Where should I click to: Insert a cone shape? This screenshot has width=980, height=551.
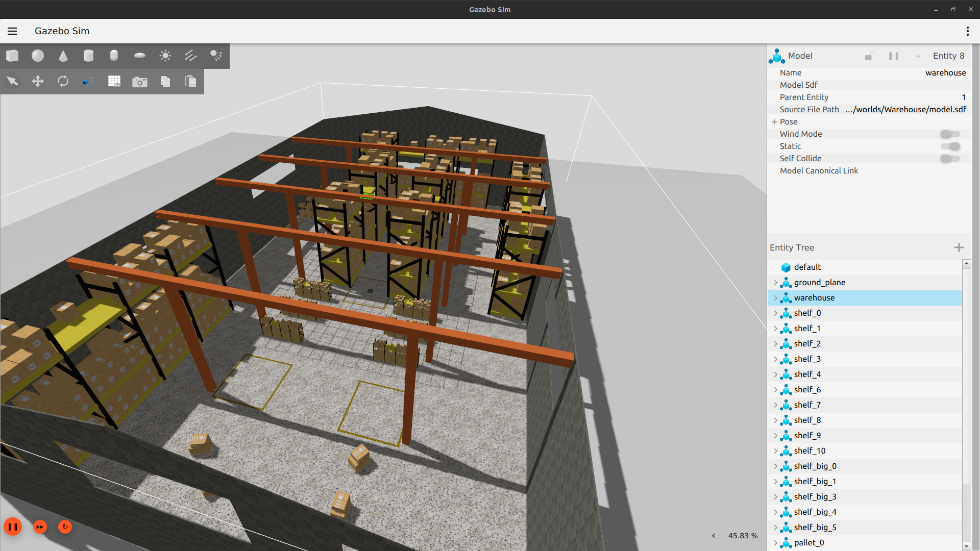point(63,56)
